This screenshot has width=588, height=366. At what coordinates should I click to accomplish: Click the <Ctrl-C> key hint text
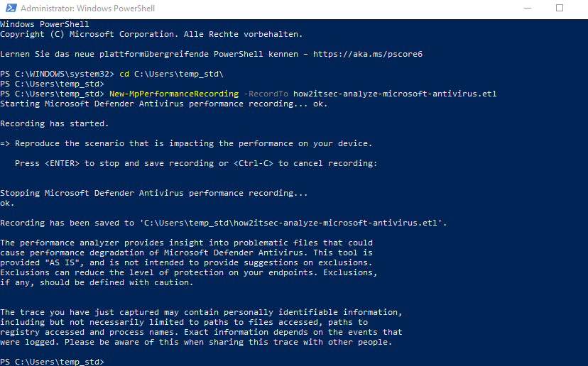coord(254,163)
